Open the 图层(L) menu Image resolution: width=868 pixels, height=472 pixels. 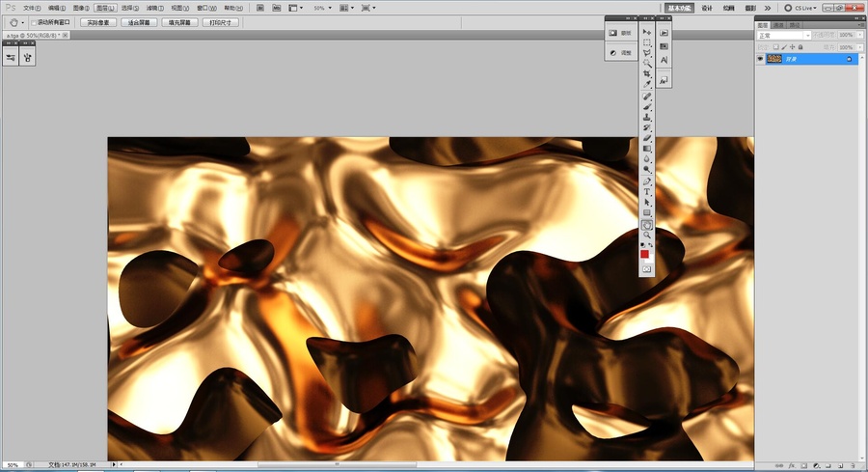(x=105, y=9)
